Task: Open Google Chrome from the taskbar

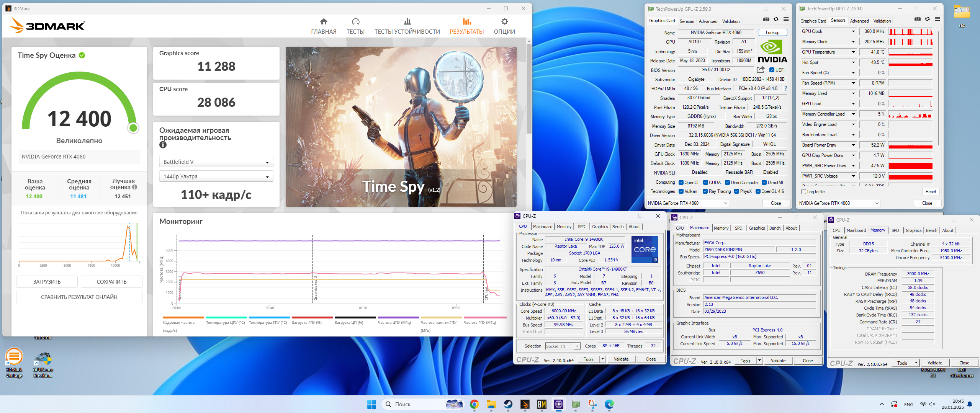Action: [x=474, y=404]
